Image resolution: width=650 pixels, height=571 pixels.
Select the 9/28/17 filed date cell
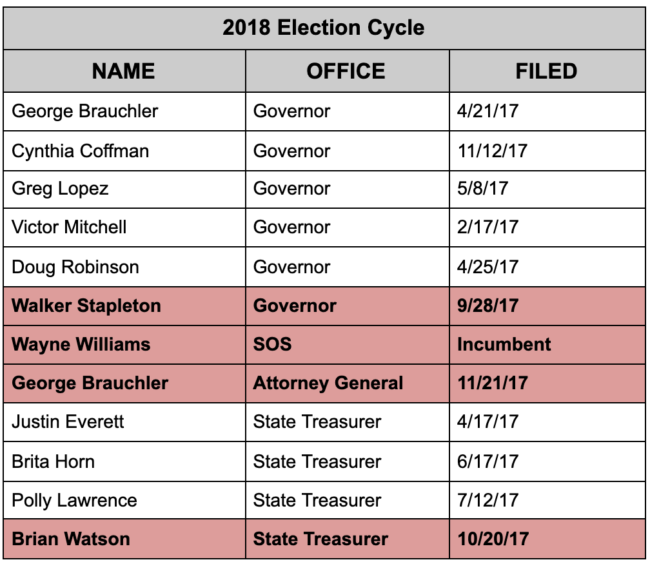tap(488, 305)
